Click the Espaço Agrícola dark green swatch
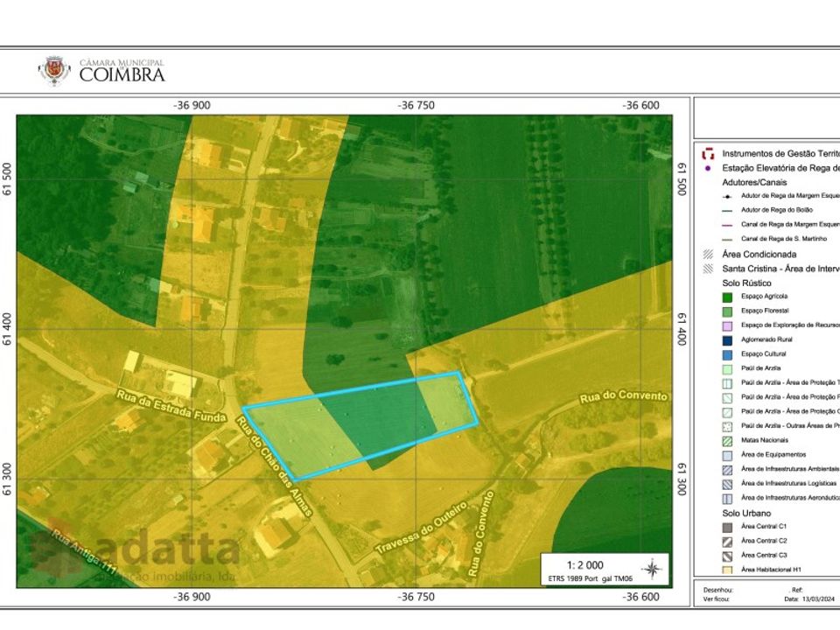This screenshot has width=840, height=630. pyautogui.click(x=727, y=297)
